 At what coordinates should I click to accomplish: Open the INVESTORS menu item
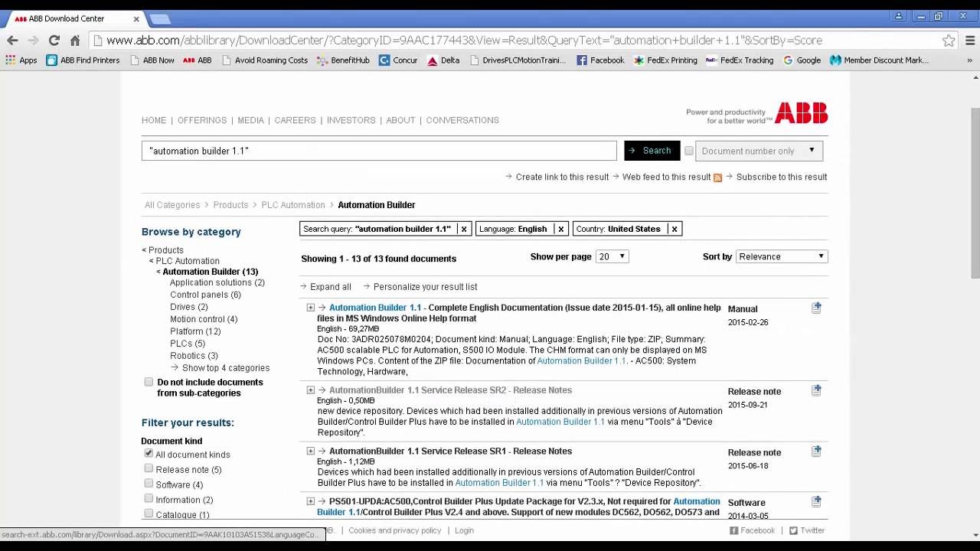[x=351, y=120]
